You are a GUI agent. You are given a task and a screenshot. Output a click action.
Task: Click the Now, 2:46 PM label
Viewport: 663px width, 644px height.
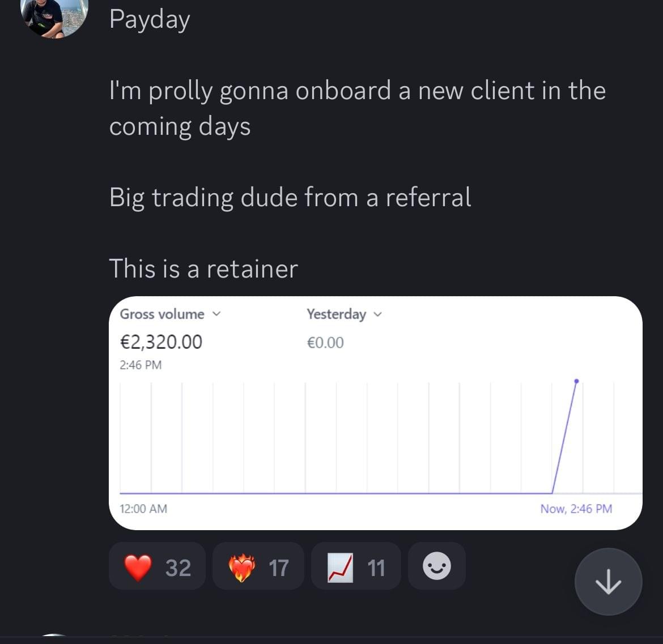(576, 509)
